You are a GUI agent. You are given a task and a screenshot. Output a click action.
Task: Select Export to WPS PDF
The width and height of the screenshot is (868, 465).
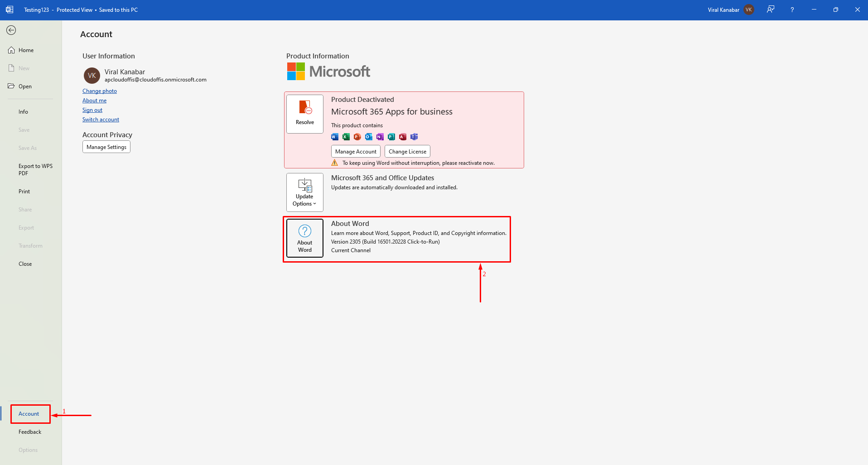(35, 170)
